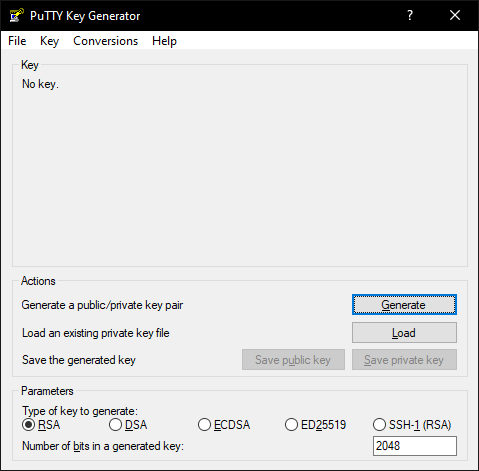Screen dimensions: 479x471
Task: Click the Generate button
Action: (404, 304)
